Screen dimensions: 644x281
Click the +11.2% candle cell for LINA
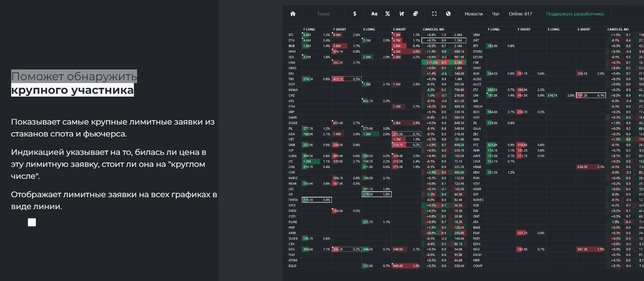432,63
